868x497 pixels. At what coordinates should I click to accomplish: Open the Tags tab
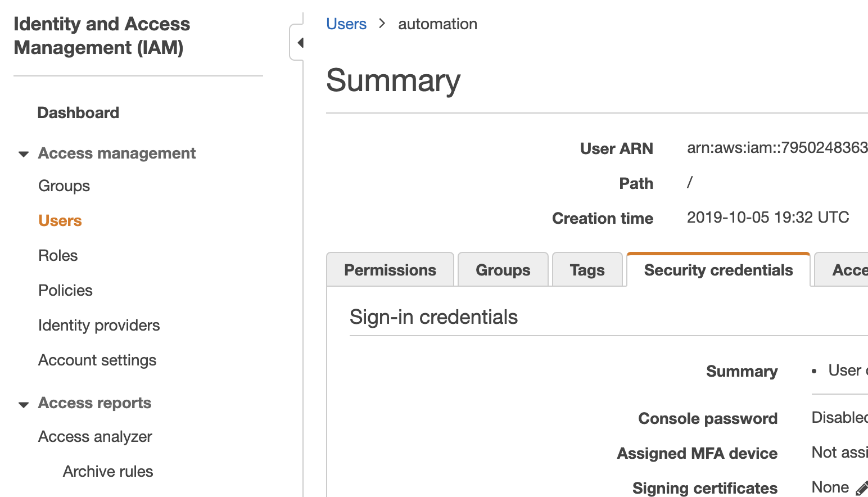click(587, 270)
